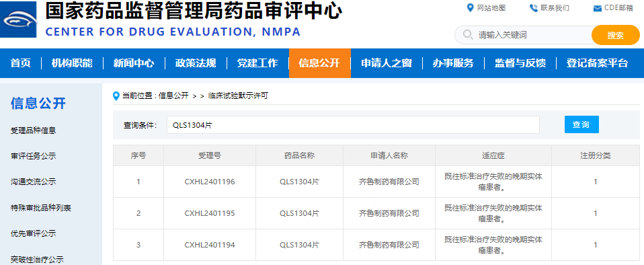Click the site map pin icon

471,8
